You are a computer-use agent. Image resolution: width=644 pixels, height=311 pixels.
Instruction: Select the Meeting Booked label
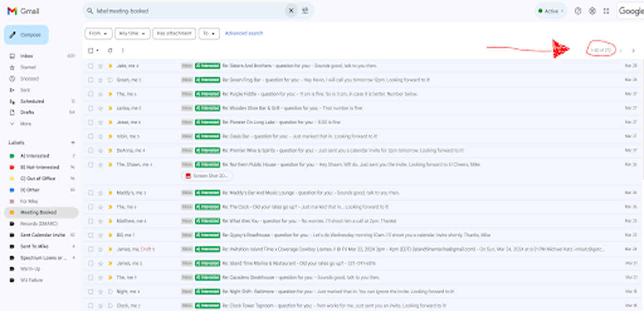coord(41,212)
